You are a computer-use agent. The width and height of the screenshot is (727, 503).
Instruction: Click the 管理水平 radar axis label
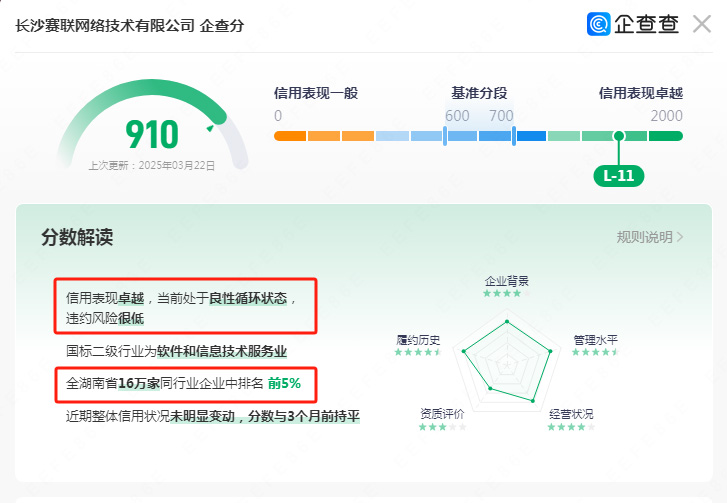pyautogui.click(x=595, y=339)
